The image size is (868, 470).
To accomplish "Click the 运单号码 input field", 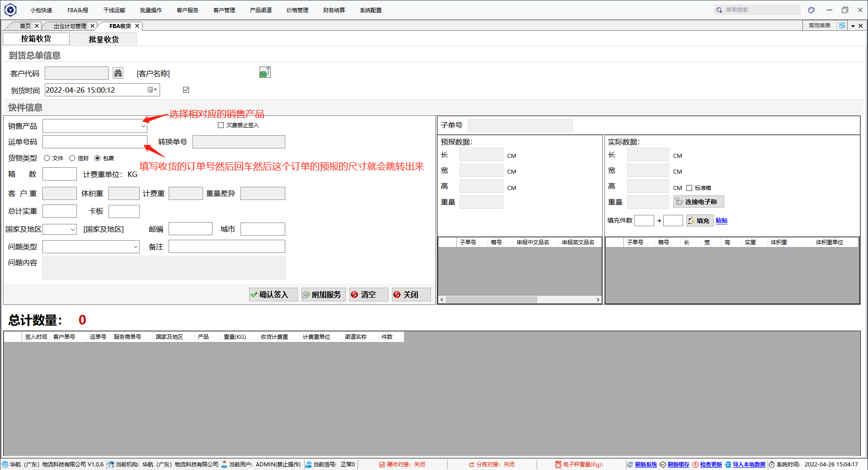I will [95, 142].
